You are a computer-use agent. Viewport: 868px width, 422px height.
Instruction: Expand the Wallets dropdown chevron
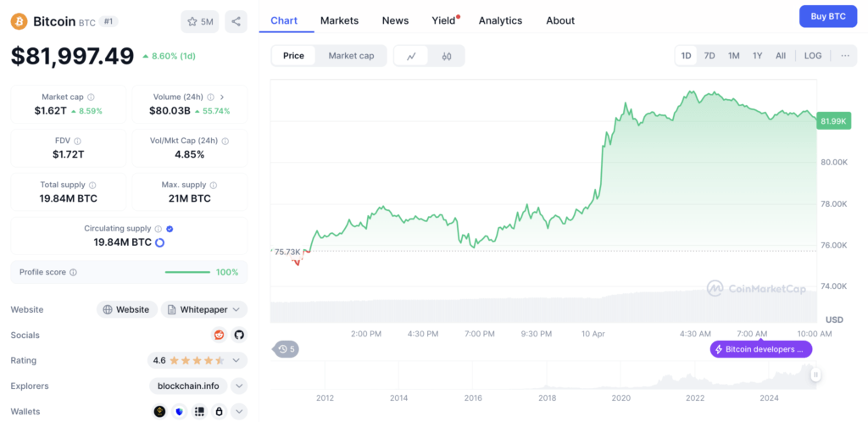pos(239,412)
